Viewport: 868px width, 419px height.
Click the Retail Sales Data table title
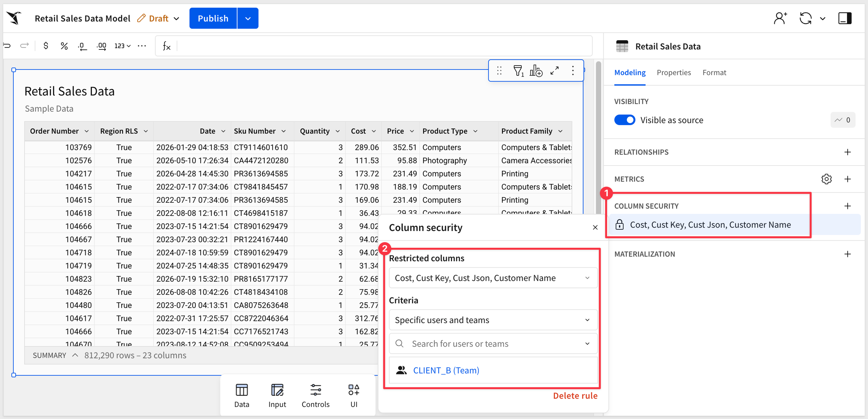click(x=69, y=91)
